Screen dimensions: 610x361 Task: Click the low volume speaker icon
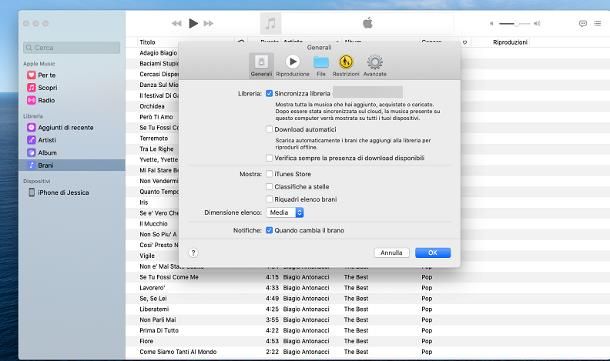pyautogui.click(x=492, y=24)
